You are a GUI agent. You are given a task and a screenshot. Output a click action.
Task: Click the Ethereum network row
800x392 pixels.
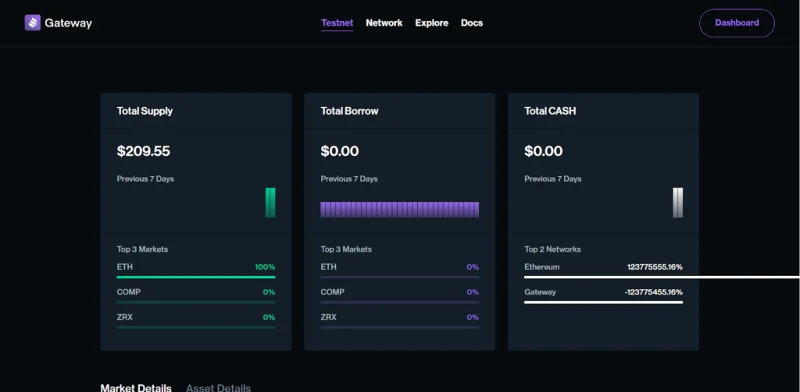(x=604, y=267)
